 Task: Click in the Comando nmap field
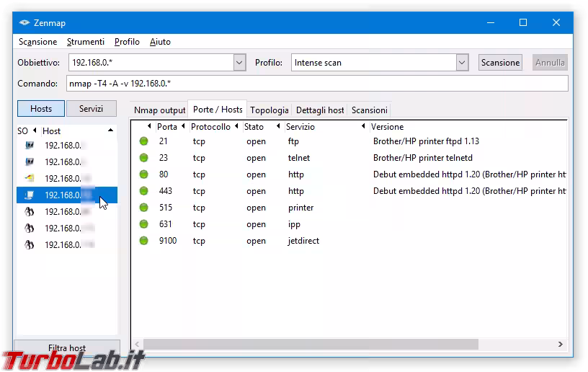point(317,83)
